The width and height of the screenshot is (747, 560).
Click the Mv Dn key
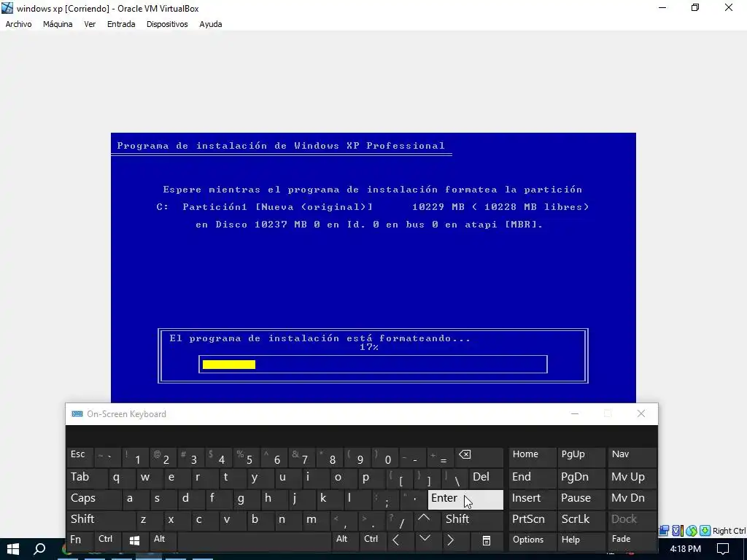point(631,499)
